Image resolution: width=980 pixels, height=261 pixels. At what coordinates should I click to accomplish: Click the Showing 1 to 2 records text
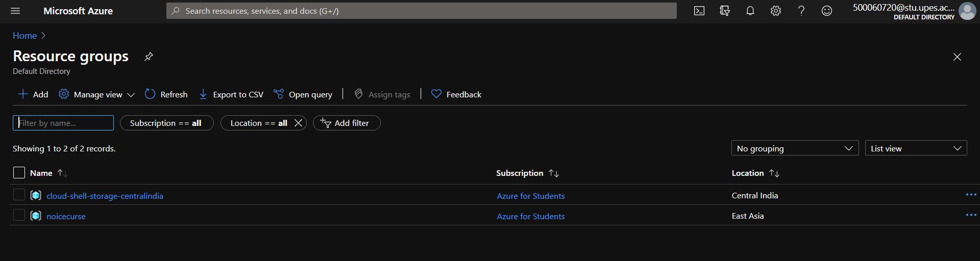(64, 148)
